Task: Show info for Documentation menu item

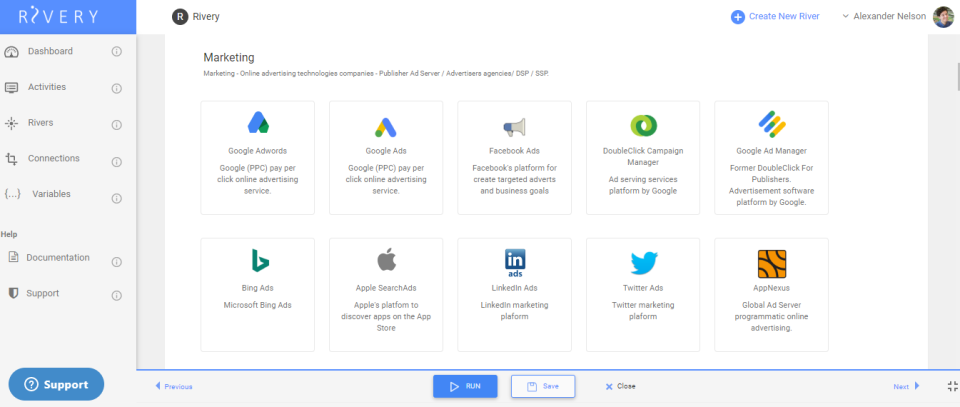Action: (x=116, y=262)
